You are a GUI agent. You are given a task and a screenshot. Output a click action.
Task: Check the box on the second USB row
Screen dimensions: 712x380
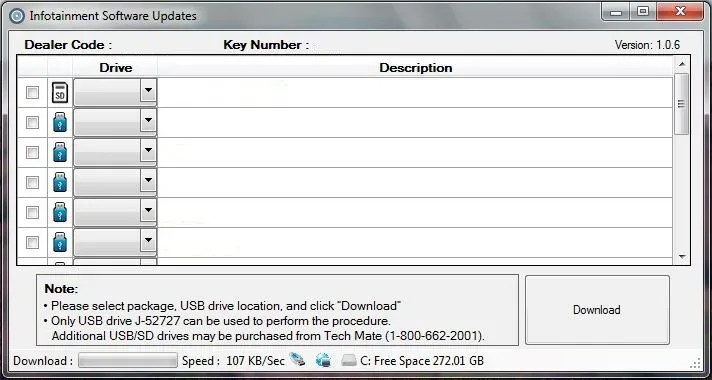point(32,153)
